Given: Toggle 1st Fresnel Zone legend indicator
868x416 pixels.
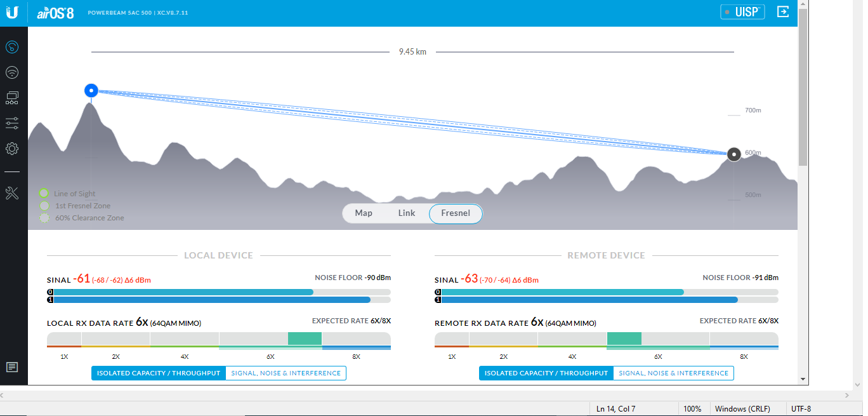Looking at the screenshot, I should 44,206.
